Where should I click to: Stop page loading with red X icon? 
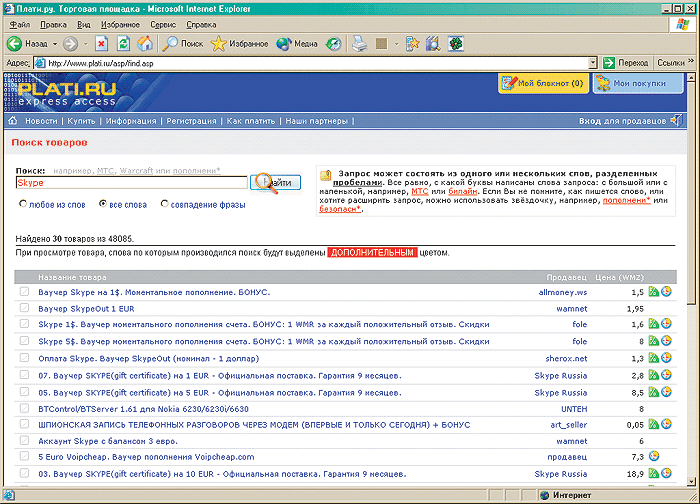point(102,44)
